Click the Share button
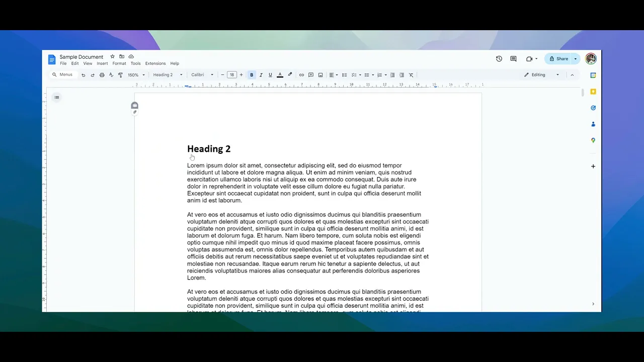This screenshot has height=362, width=644. coord(558,59)
